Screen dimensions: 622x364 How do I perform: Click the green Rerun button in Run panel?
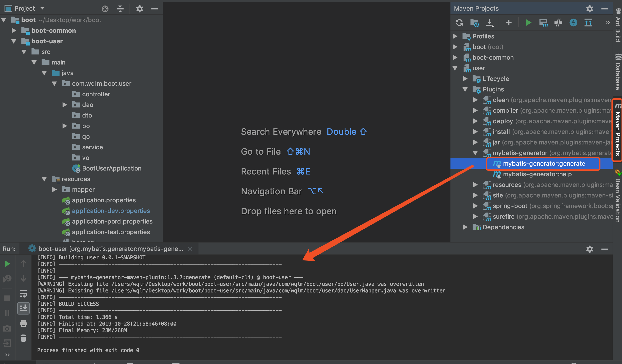(7, 264)
